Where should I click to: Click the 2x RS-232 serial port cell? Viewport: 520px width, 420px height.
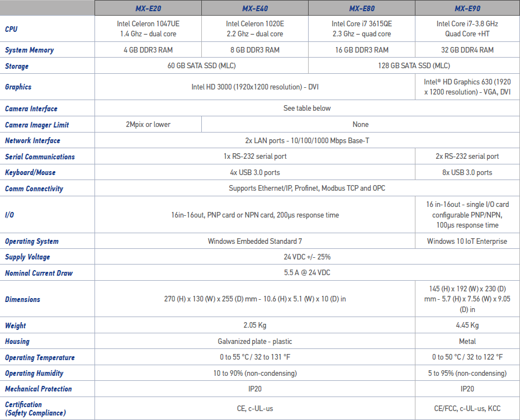[467, 156]
